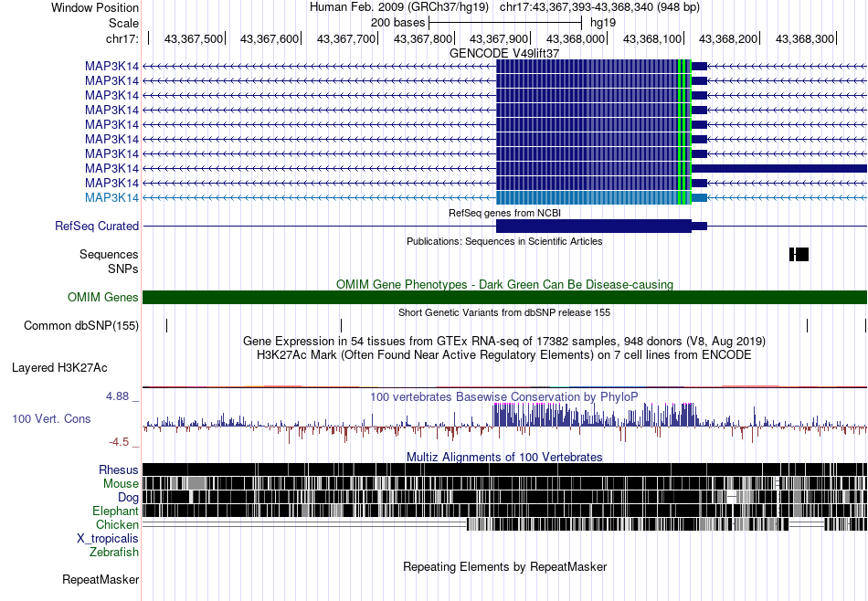Select the Layered H3K27Ac label
Screen dimensions: 868x601
59,368
